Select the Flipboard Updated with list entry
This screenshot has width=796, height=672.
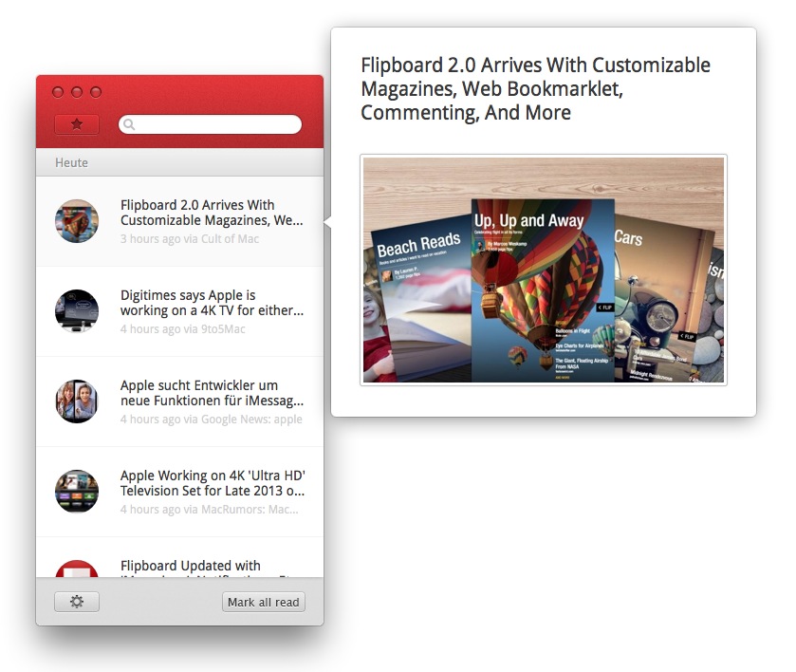point(212,567)
